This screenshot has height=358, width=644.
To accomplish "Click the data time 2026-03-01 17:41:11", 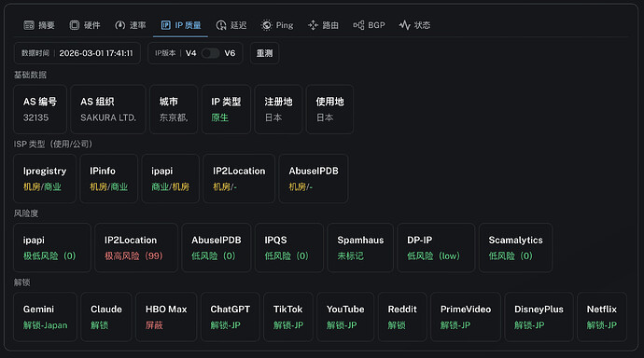I will 96,53.
